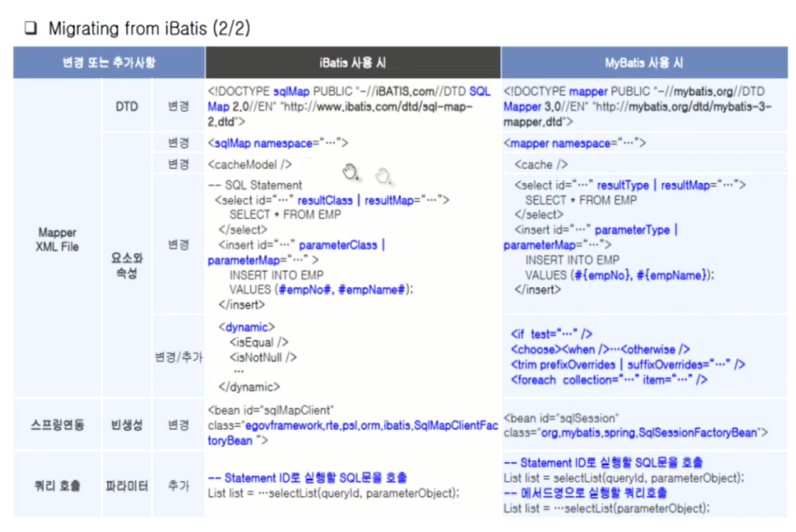Click the "변경/추가" cell

(179, 357)
